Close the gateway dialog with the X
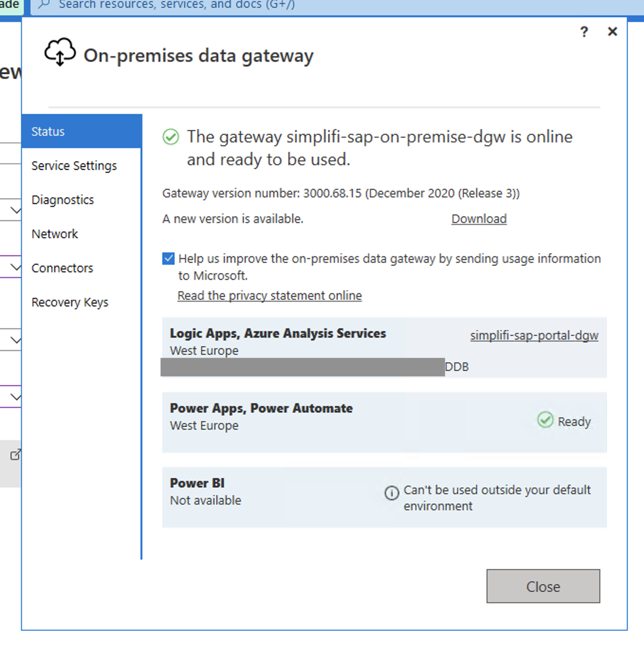644x647 pixels. [x=612, y=31]
